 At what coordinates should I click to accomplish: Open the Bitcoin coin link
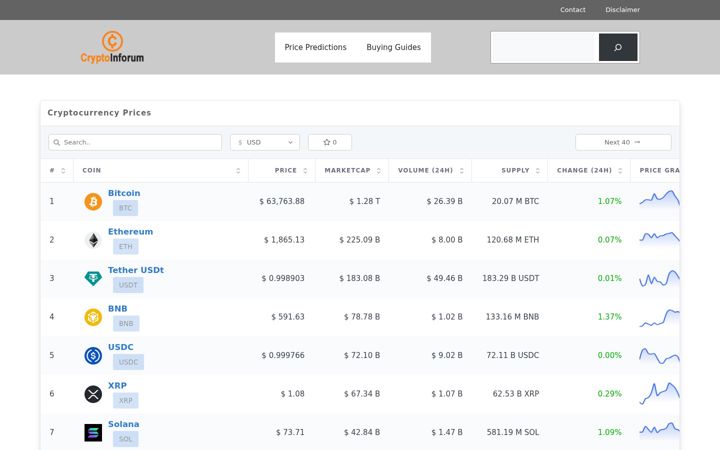point(124,193)
